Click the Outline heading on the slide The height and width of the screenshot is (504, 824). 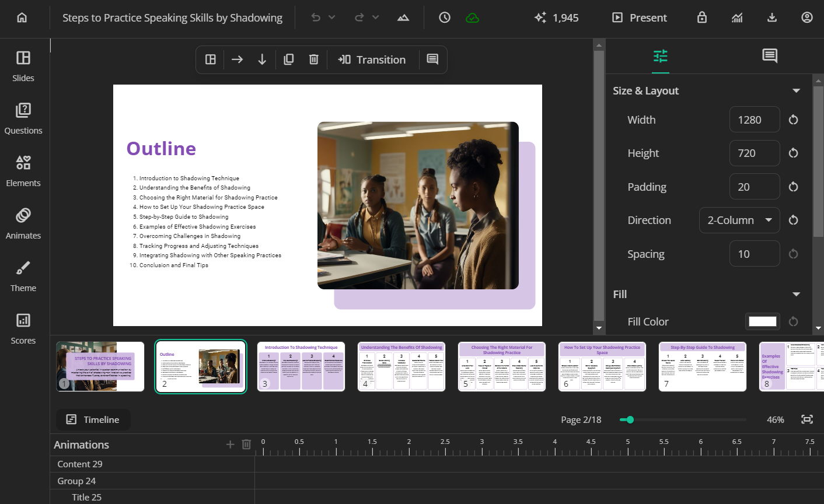click(161, 148)
